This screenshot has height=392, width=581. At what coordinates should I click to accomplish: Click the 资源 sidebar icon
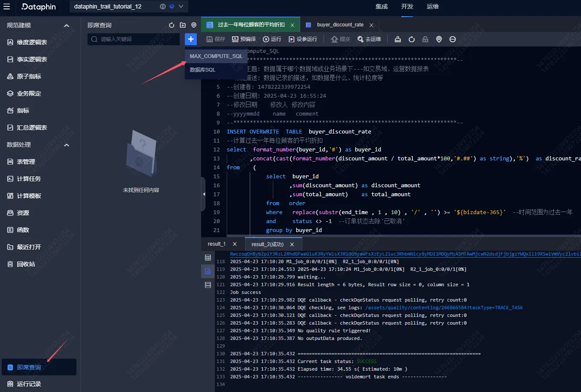(x=11, y=213)
